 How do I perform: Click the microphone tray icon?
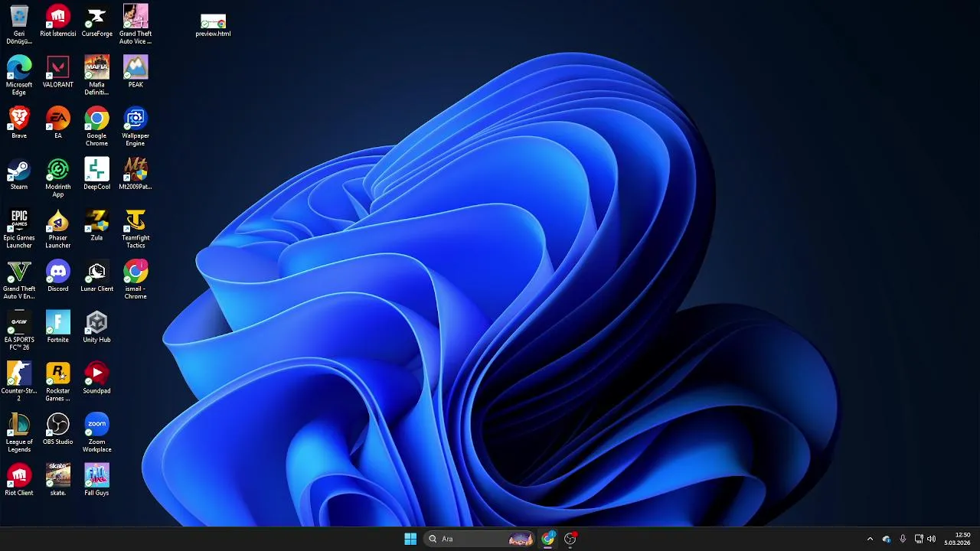(903, 539)
